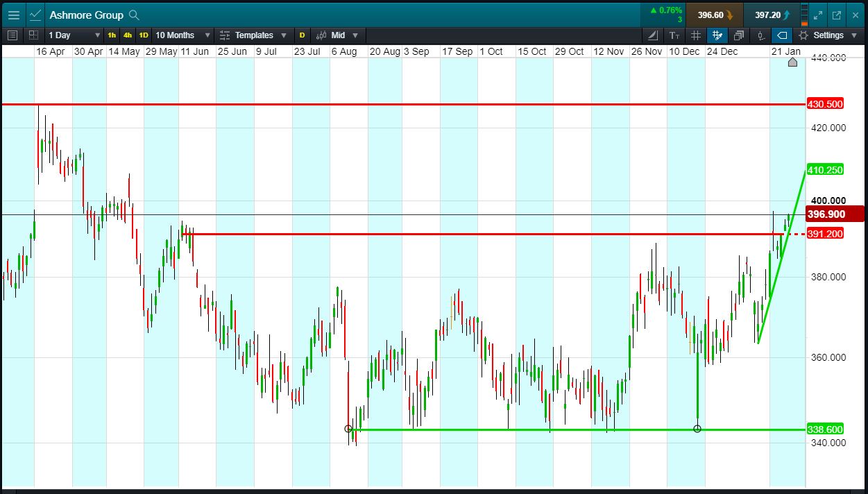Click the 400.000 price axis label
This screenshot has height=494, width=868.
coord(828,201)
